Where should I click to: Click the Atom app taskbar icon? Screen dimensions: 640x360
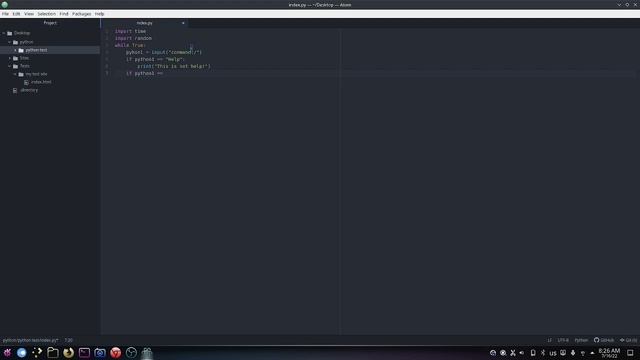coord(147,353)
